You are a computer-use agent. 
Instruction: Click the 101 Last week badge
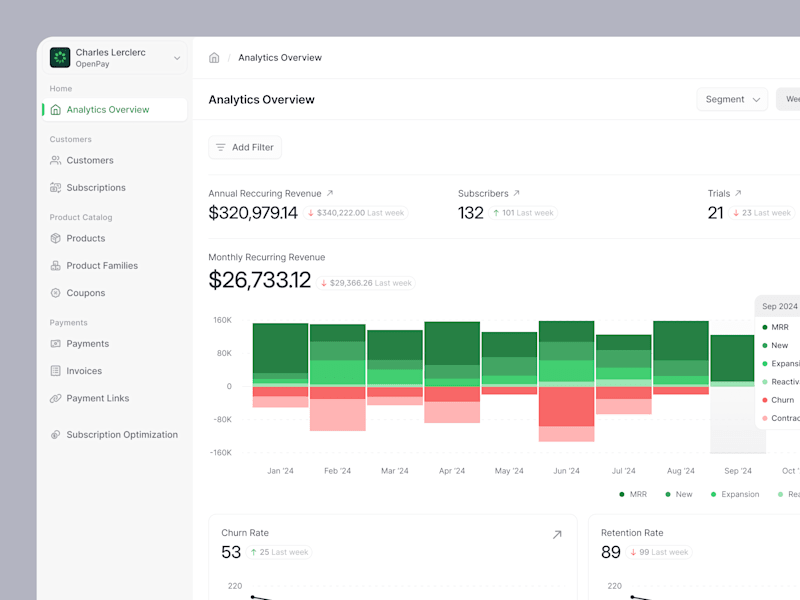click(x=523, y=213)
